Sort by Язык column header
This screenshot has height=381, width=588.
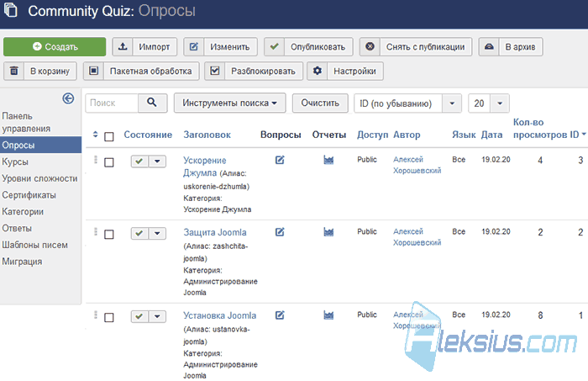464,135
